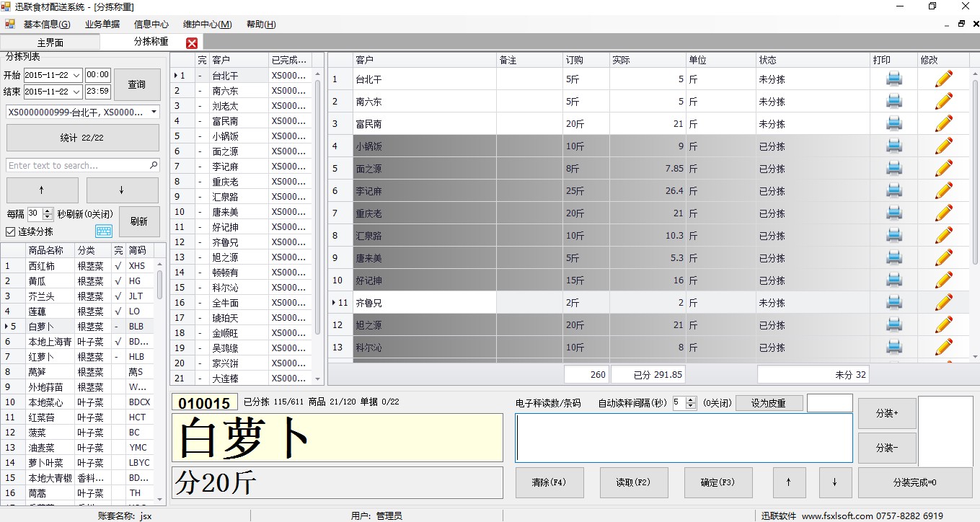Open the on-screen keyboard icon

(104, 231)
